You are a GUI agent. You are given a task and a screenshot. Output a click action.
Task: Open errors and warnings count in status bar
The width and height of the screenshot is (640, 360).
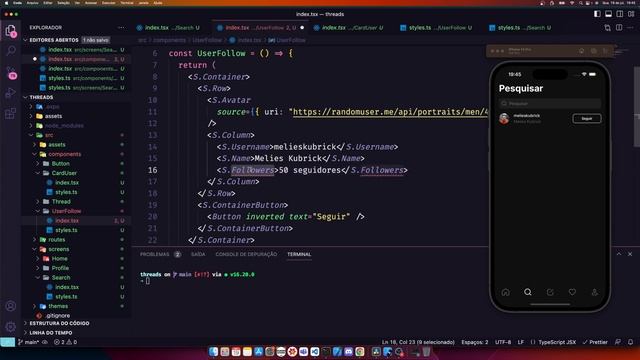click(66, 342)
